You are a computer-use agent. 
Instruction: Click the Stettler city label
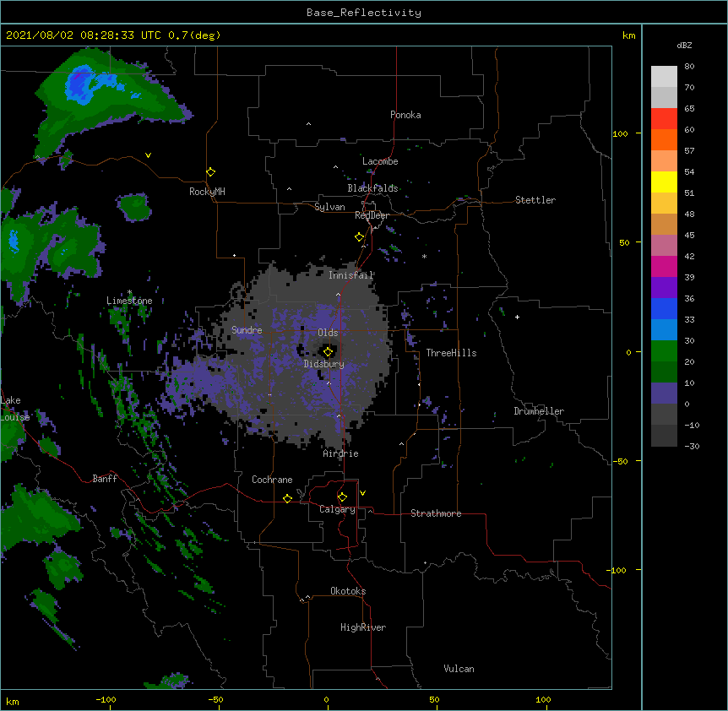click(535, 200)
